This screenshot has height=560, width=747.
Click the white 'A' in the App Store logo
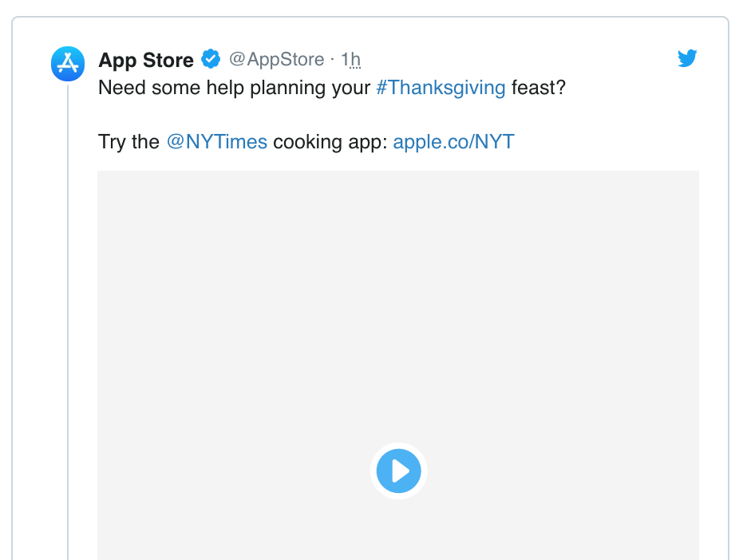67,64
